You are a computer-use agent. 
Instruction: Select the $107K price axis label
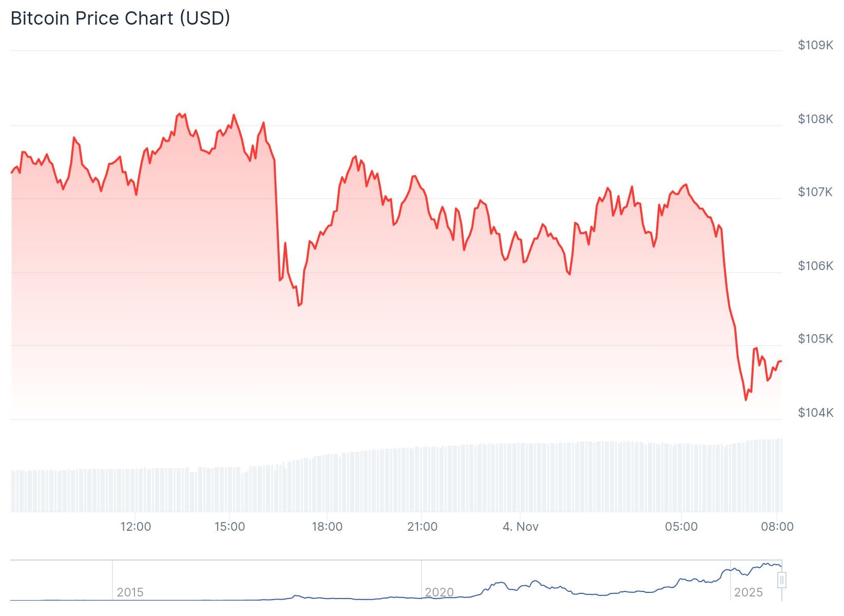(815, 192)
